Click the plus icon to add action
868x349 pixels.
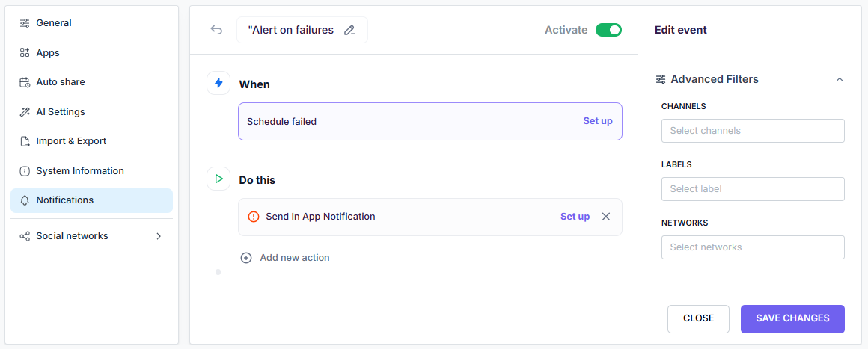pos(246,258)
